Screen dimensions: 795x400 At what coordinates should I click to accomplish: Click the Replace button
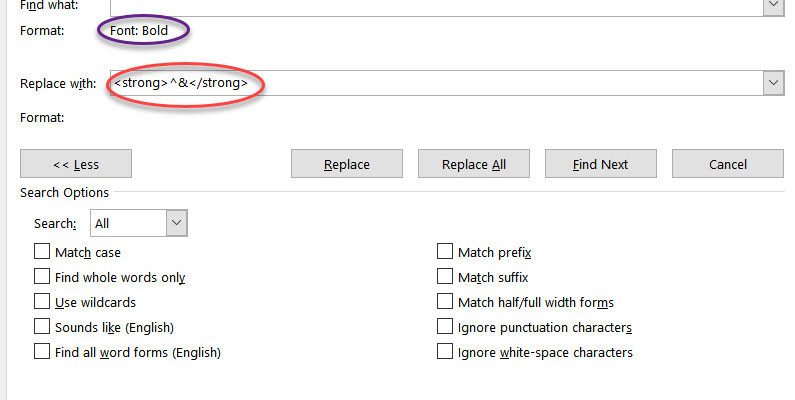pos(347,164)
